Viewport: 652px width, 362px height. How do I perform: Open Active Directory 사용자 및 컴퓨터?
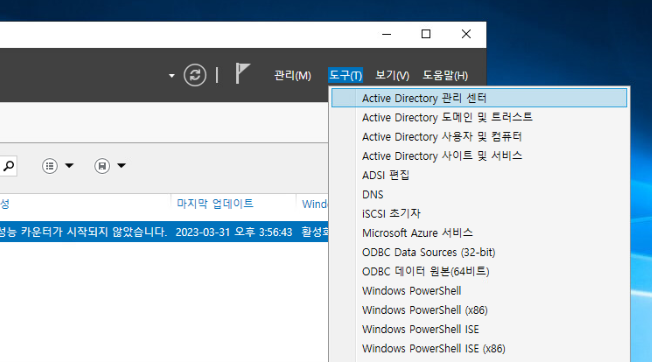tap(479, 137)
